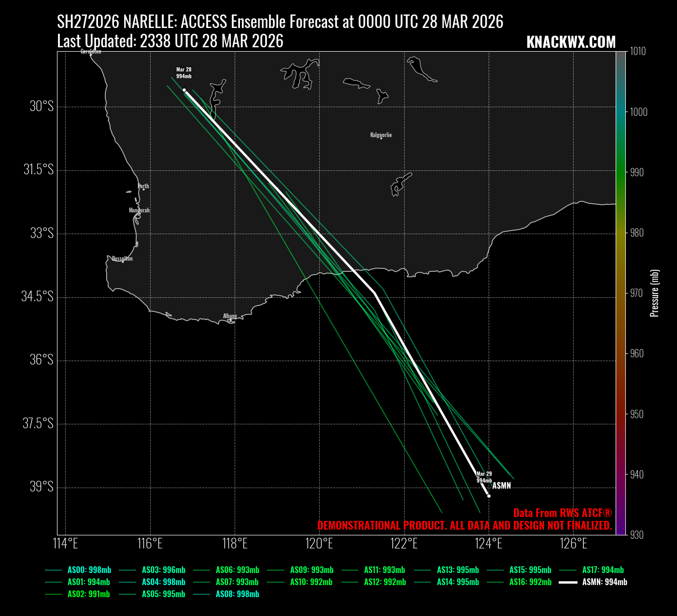Click the Mandurah city label
The height and width of the screenshot is (616, 677).
click(139, 210)
